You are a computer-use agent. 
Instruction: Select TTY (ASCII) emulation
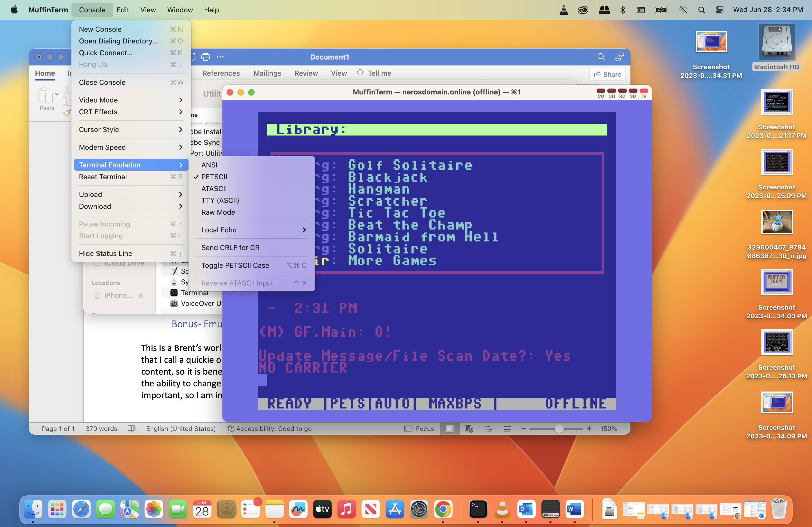pyautogui.click(x=252, y=200)
